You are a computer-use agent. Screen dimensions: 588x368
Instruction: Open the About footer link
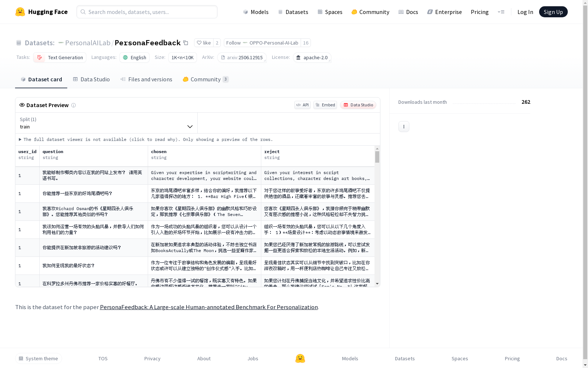click(204, 358)
